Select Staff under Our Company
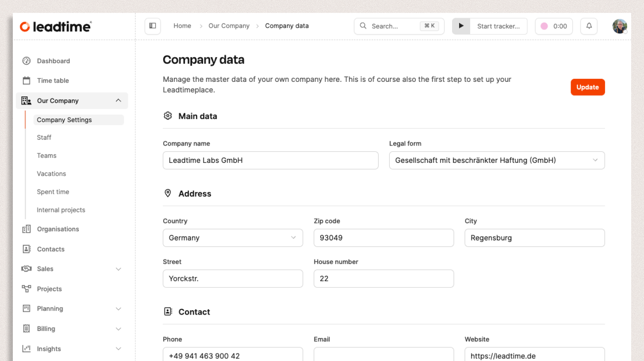The height and width of the screenshot is (361, 644). (44, 138)
